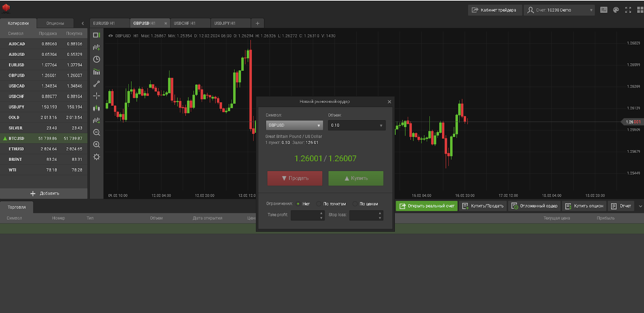Open the timeframe clock icon

[97, 59]
